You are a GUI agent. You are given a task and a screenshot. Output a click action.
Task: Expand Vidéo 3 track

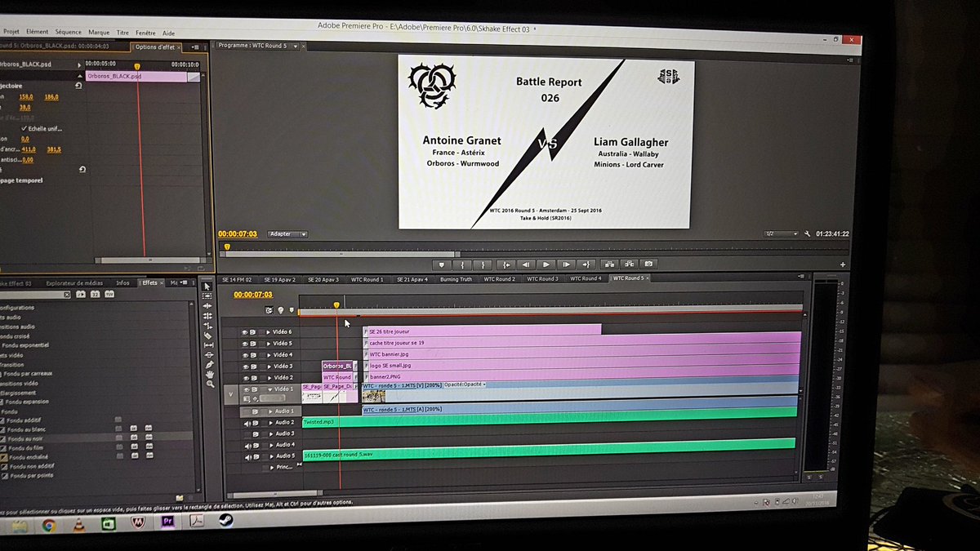(269, 367)
